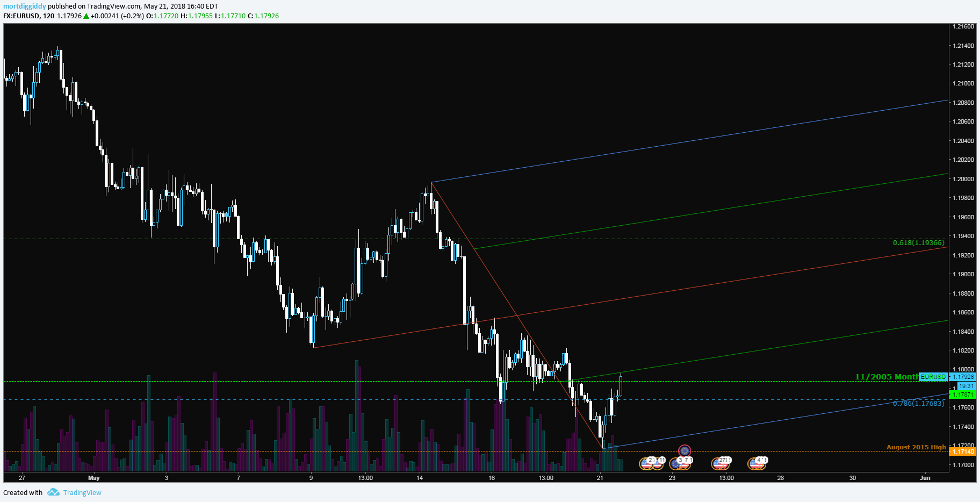Click 'May' on the time axis
The height and width of the screenshot is (502, 980).
pyautogui.click(x=94, y=478)
